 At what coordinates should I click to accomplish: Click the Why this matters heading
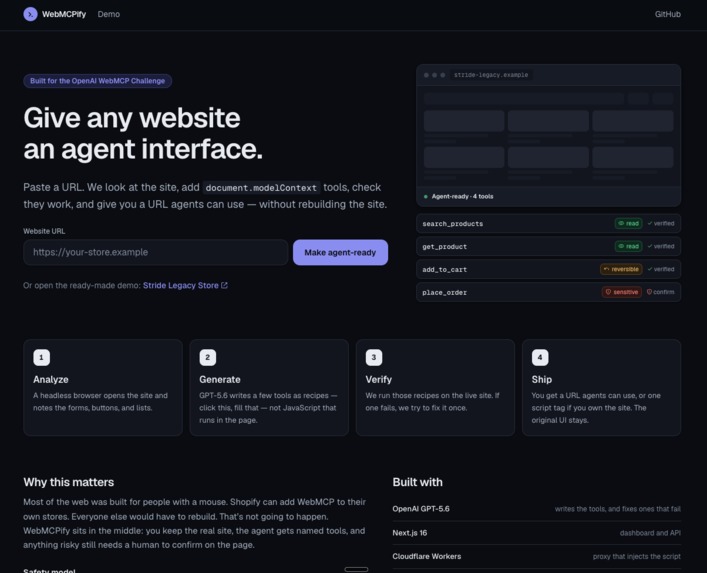tap(69, 482)
